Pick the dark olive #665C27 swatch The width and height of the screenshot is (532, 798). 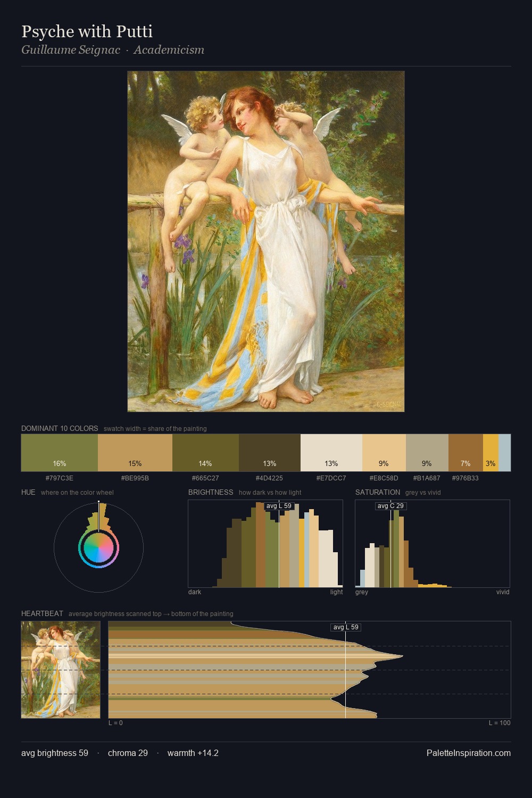coord(205,453)
